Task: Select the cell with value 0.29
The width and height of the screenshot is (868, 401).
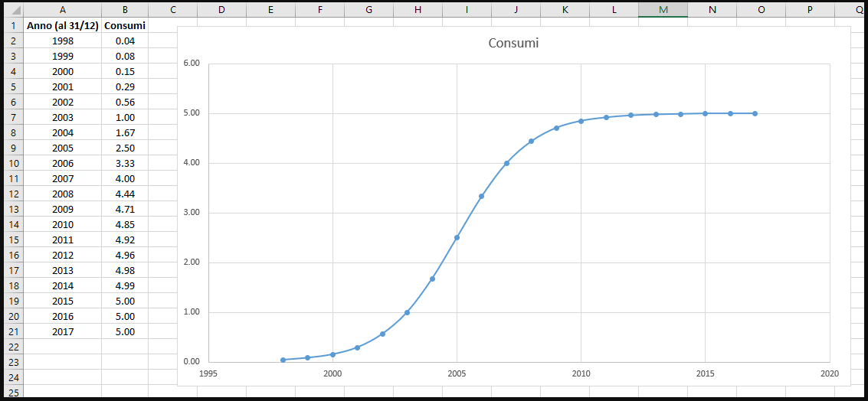Action: click(125, 86)
